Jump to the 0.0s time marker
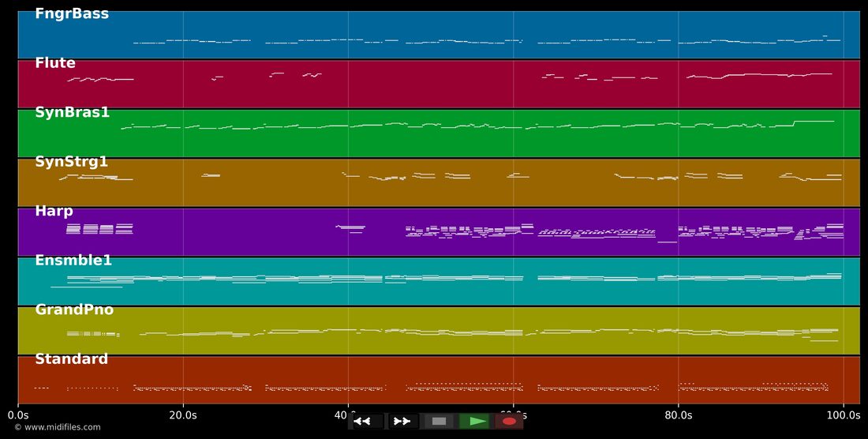The height and width of the screenshot is (439, 868). pos(18,415)
